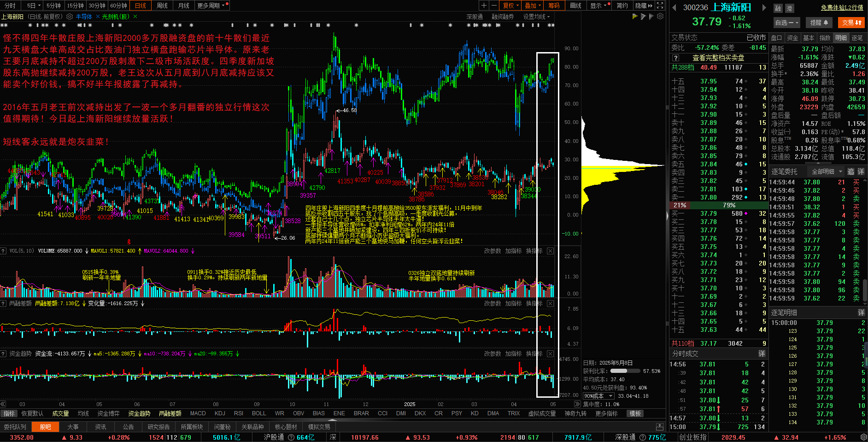Image resolution: width=868 pixels, height=442 pixels.
Task: Toggle 筹码 chip distribution display
Action: (554, 6)
